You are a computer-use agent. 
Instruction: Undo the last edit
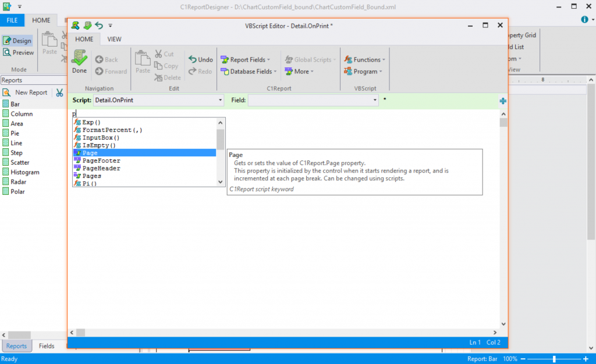click(201, 59)
